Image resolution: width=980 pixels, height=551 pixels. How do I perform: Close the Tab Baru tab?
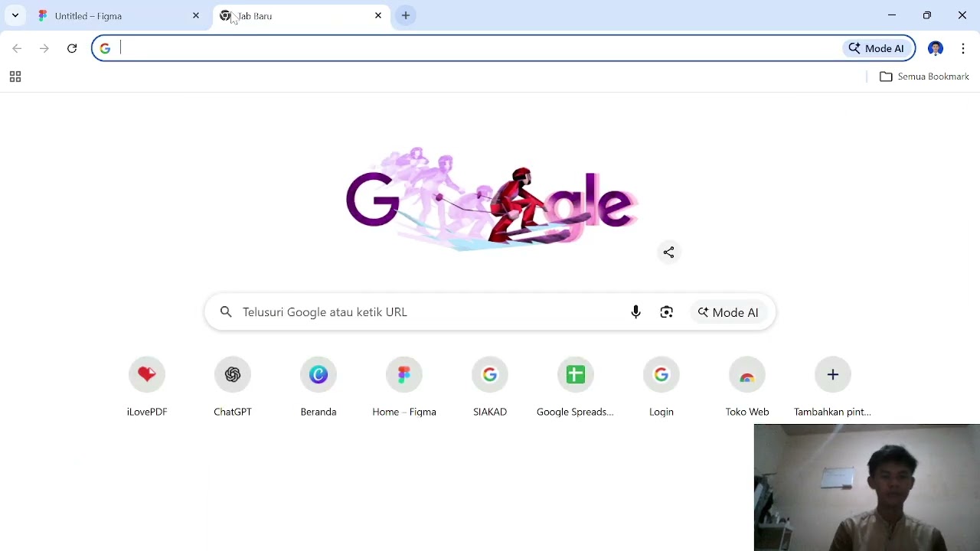pyautogui.click(x=378, y=15)
